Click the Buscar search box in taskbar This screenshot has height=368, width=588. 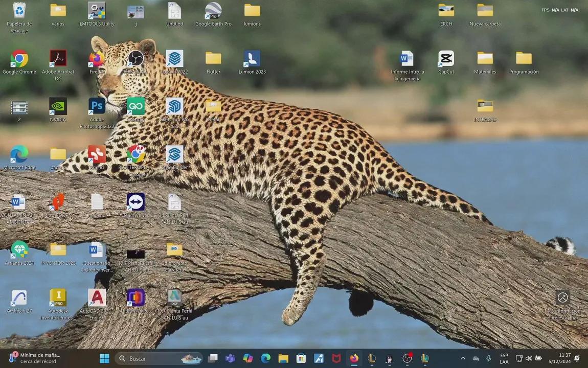(x=159, y=359)
